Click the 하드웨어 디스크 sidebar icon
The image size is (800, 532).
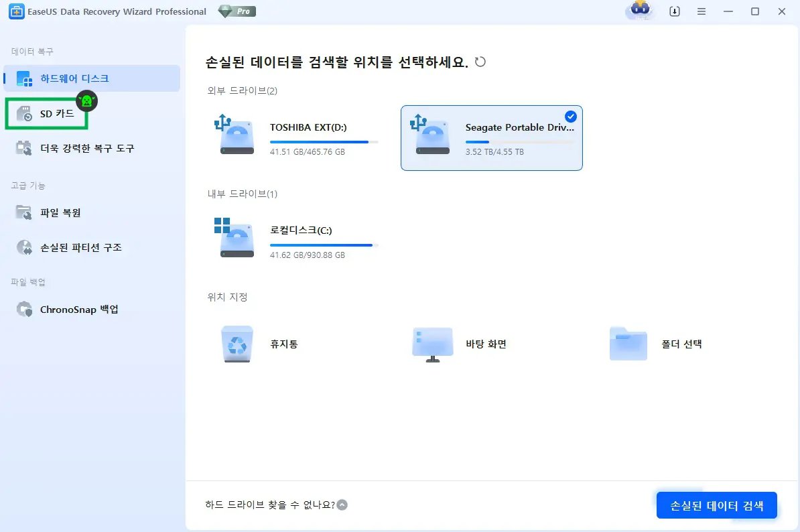[24, 78]
